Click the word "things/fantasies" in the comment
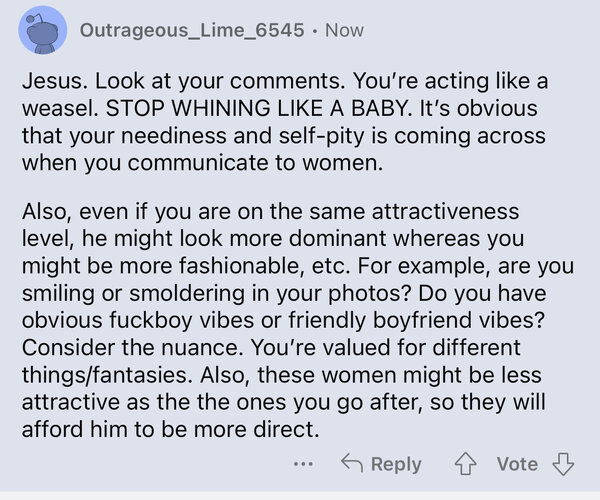 [x=107, y=375]
